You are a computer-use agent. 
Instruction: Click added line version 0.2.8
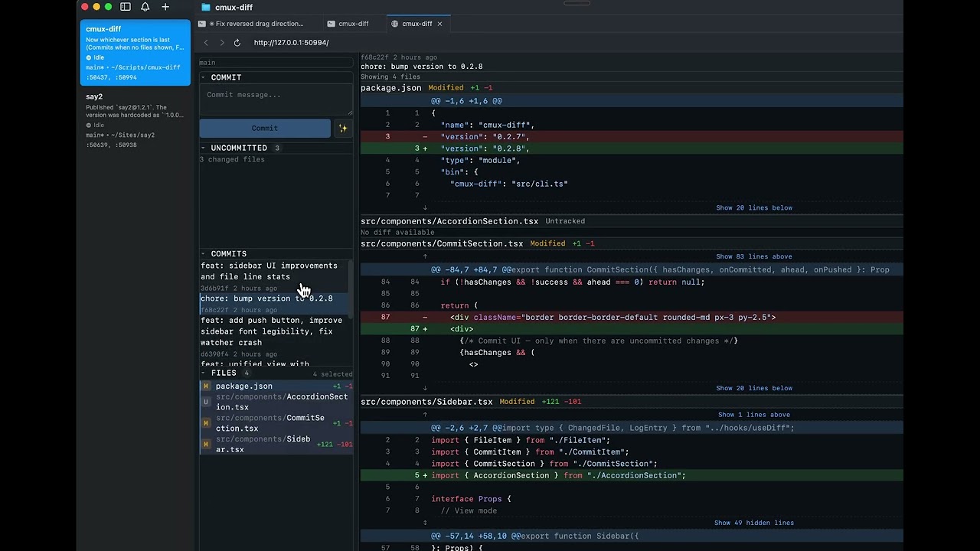pos(632,148)
